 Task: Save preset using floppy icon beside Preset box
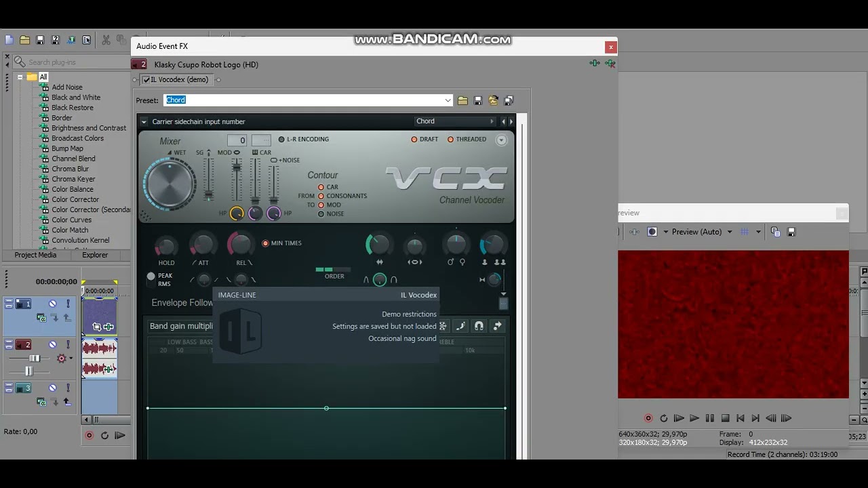coord(478,100)
